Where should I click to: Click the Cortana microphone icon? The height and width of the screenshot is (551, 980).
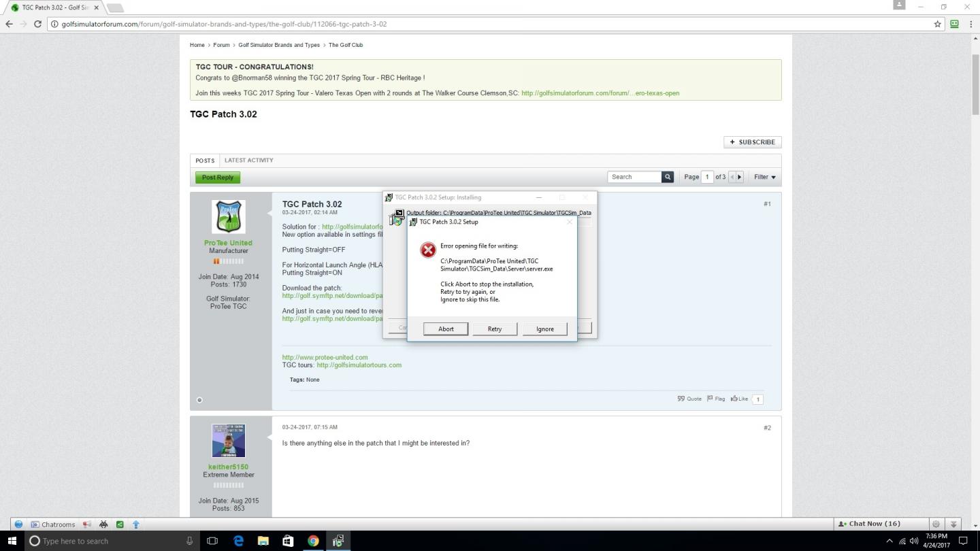coord(189,541)
